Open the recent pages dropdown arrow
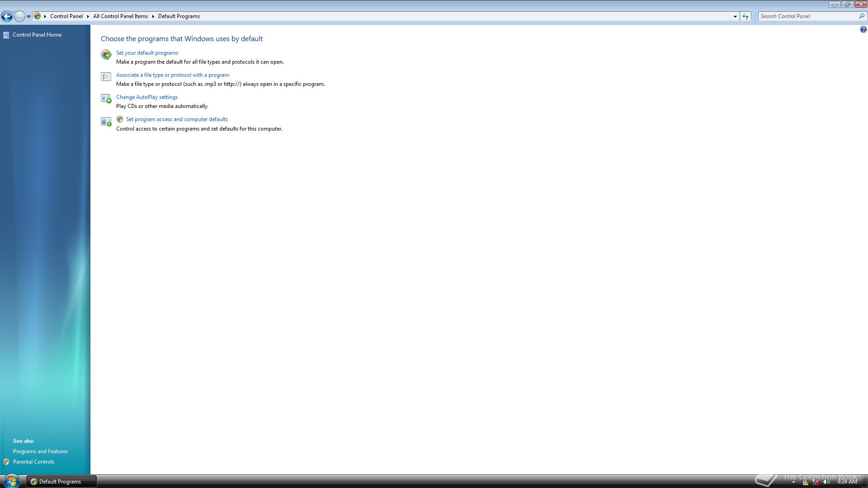Image resolution: width=868 pixels, height=488 pixels. click(28, 16)
